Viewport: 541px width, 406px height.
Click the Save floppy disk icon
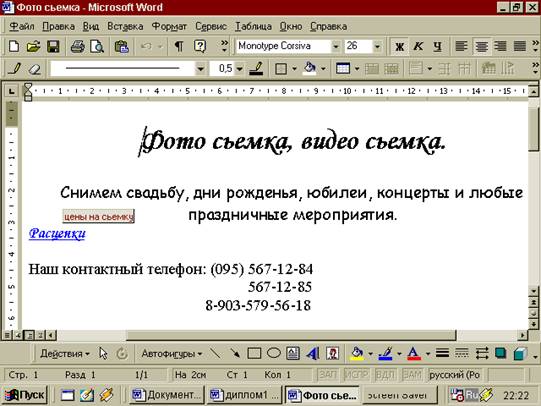(53, 46)
